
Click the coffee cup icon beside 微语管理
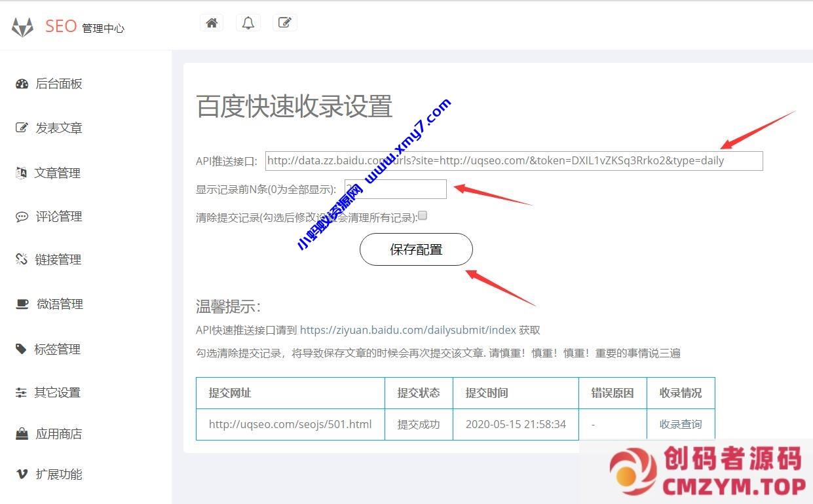pyautogui.click(x=22, y=304)
